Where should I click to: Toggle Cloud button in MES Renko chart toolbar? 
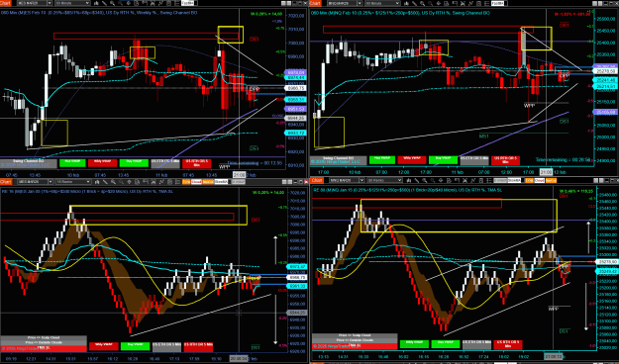click(x=196, y=181)
